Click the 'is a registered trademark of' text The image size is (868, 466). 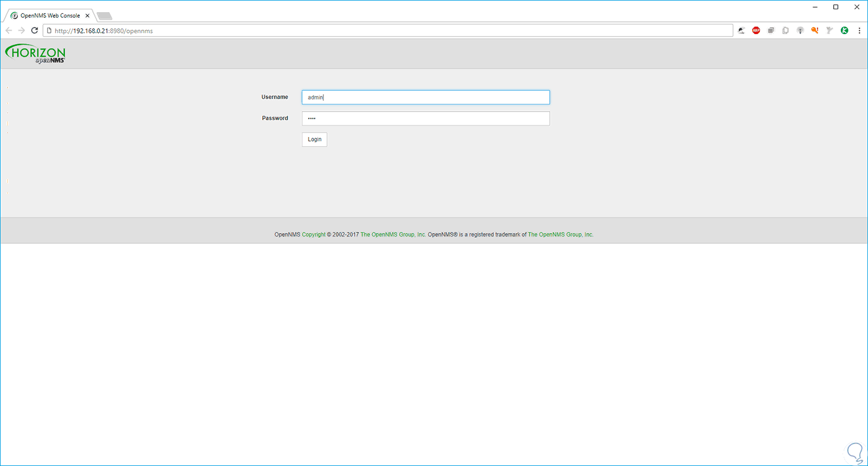tap(492, 235)
